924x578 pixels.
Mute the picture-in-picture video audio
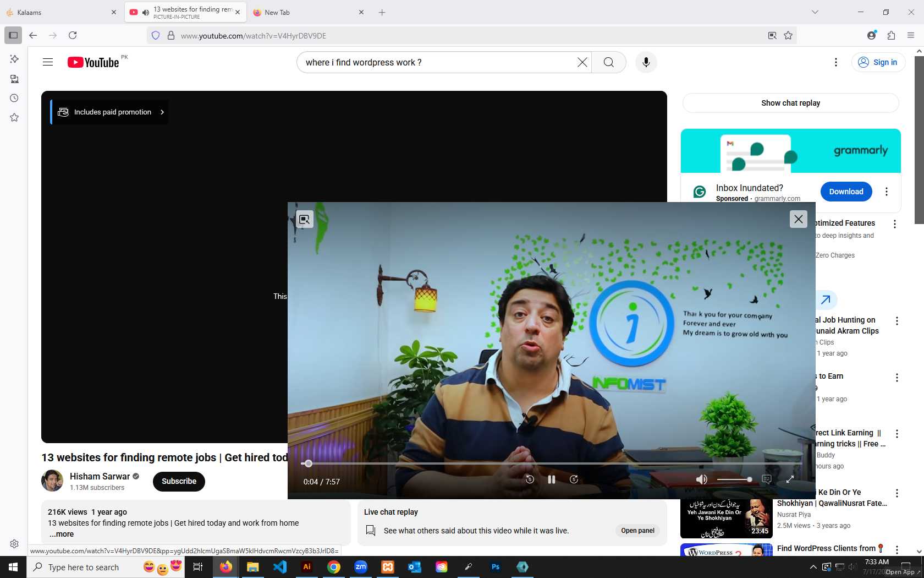point(702,479)
